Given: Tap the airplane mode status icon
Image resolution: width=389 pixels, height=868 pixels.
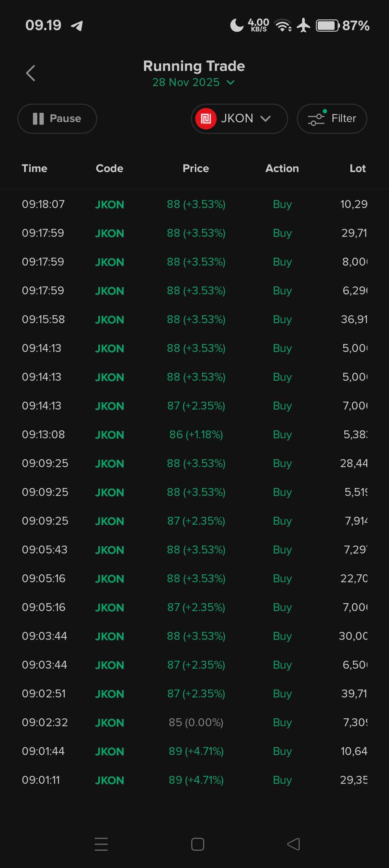Looking at the screenshot, I should point(304,26).
